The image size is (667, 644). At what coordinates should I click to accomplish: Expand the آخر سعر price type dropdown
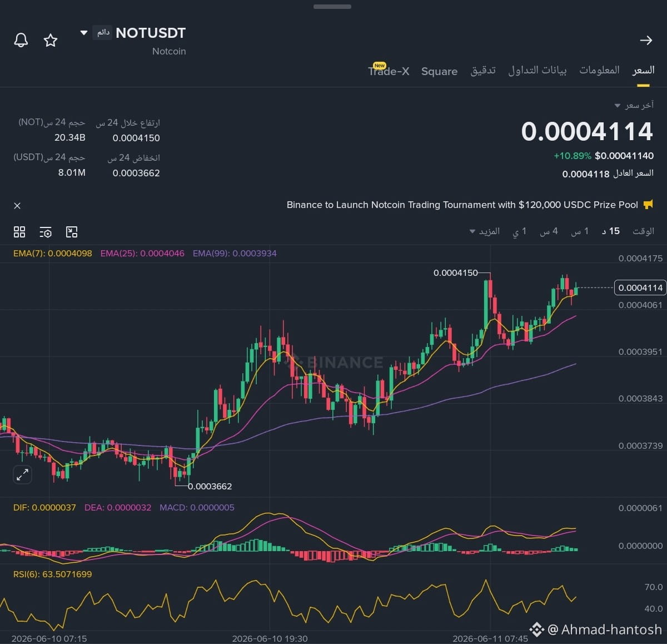click(634, 105)
